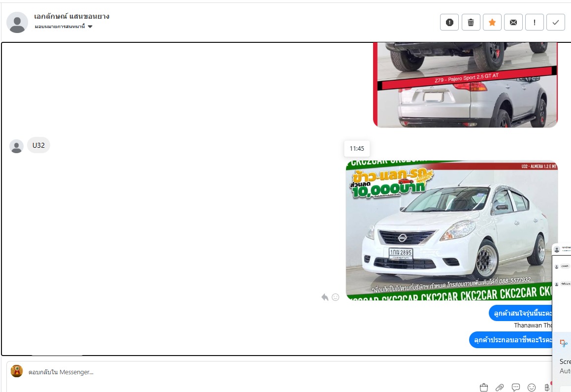React with emoji to Almera image

click(335, 297)
